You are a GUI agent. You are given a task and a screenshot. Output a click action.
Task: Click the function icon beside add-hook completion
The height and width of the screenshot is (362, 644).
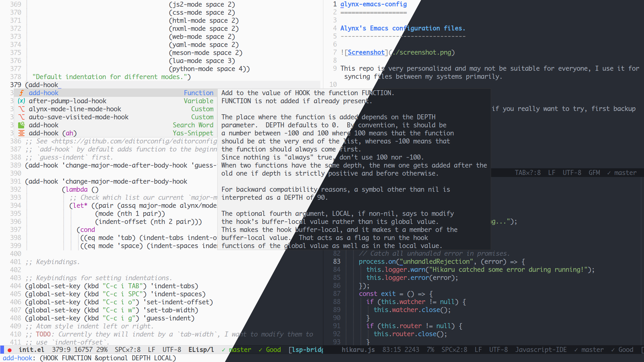21,93
